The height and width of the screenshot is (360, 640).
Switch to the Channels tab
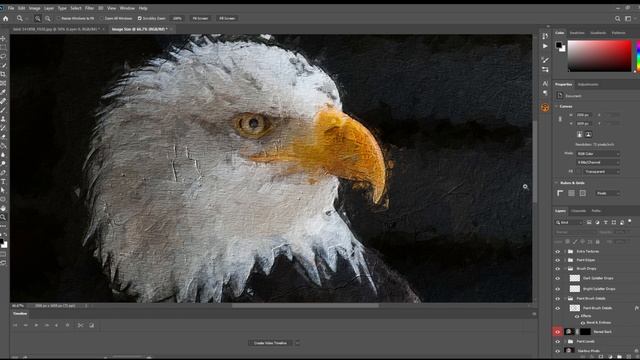click(578, 211)
